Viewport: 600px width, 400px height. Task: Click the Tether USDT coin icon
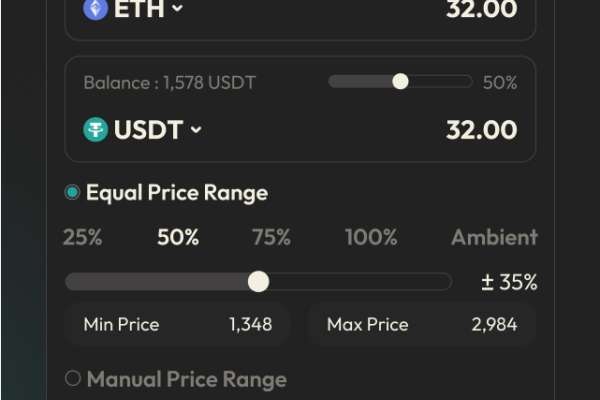click(96, 129)
